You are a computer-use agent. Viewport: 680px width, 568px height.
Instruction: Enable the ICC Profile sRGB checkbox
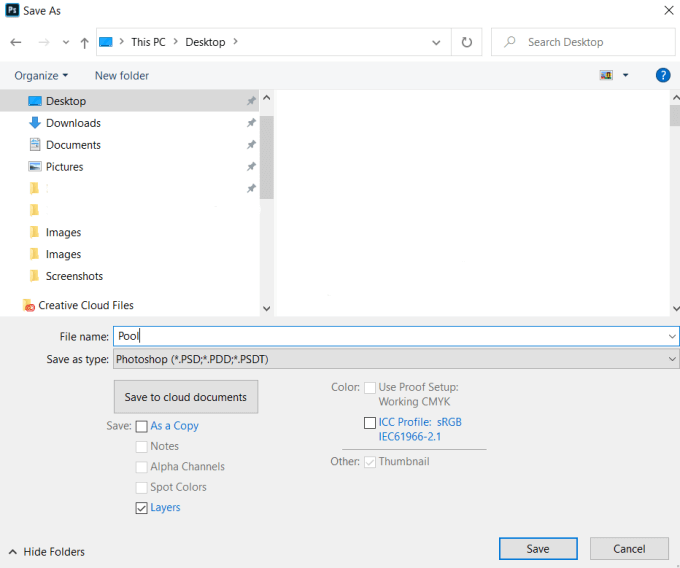[x=370, y=423]
